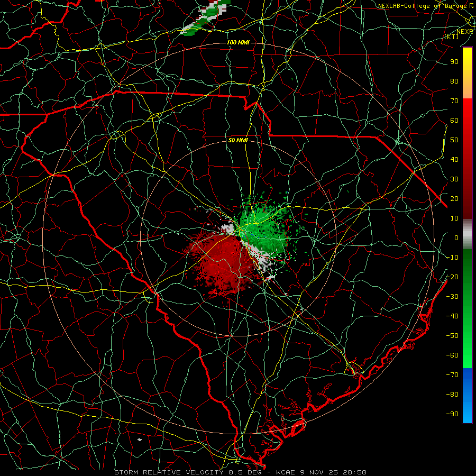Click the '70' velocity legend label

tap(454, 101)
